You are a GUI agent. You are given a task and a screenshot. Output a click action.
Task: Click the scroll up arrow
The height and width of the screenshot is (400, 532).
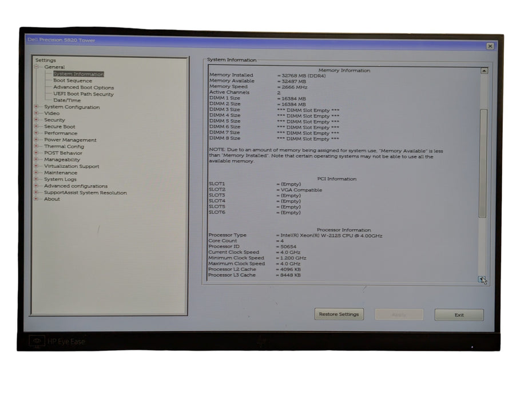point(484,70)
